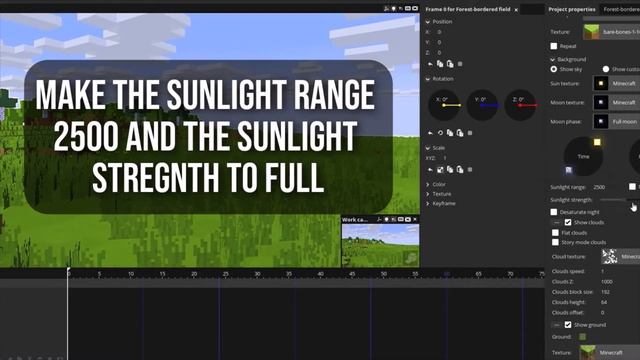Expand the Color section
This screenshot has height=360, width=640.
tap(428, 184)
